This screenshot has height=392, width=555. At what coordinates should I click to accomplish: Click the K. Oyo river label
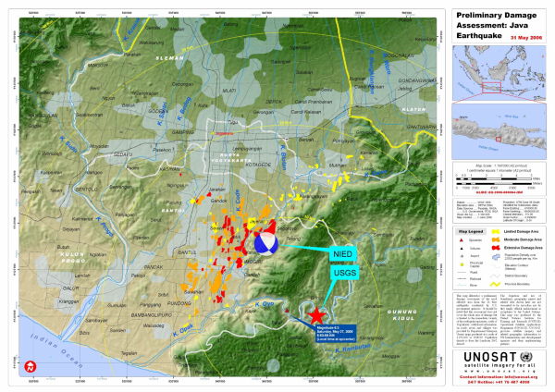point(265,304)
